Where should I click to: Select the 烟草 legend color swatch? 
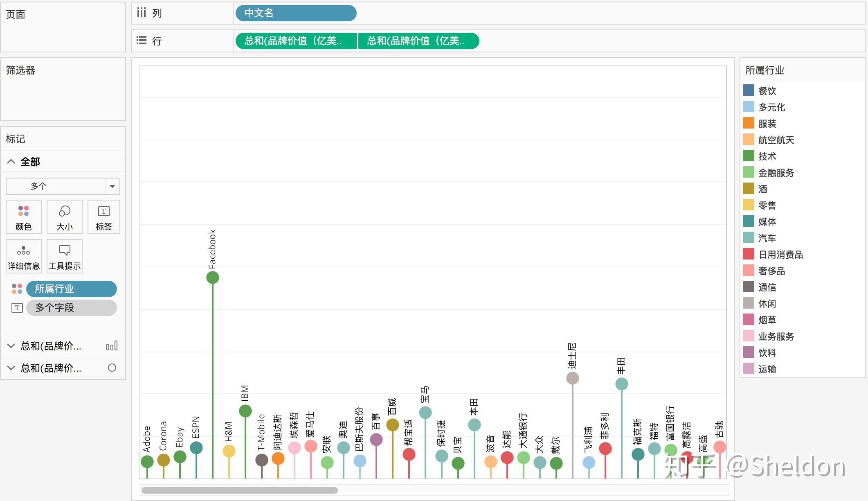[x=749, y=319]
